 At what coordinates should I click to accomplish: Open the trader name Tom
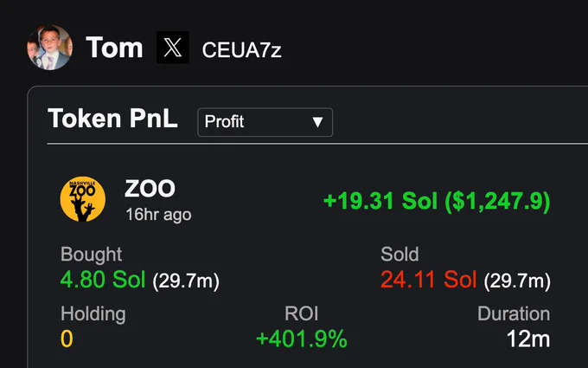(x=114, y=48)
